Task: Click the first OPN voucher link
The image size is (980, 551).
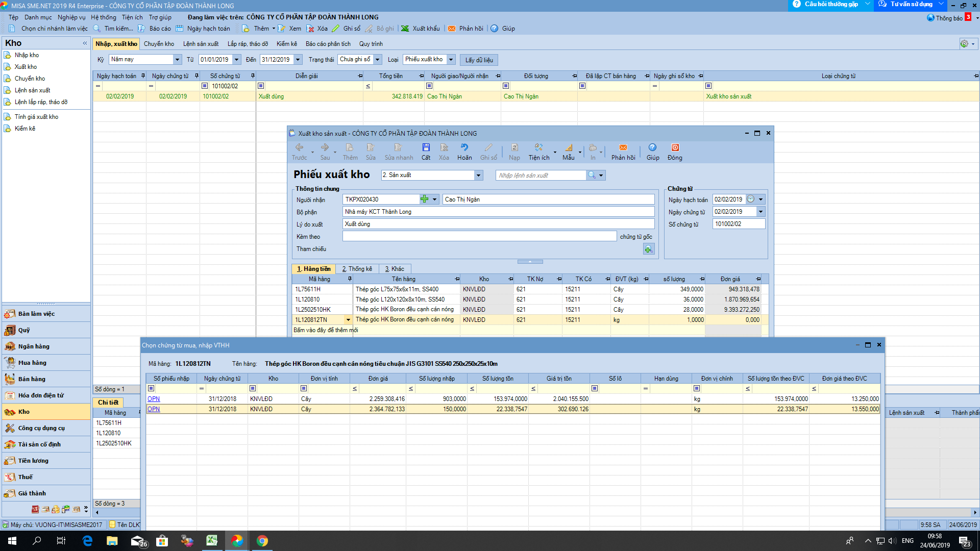Action: coord(154,399)
